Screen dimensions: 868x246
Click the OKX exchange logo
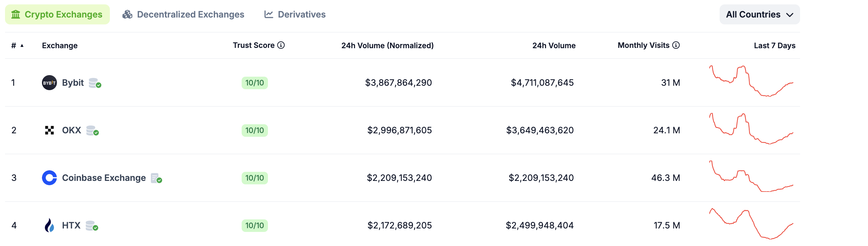click(x=49, y=130)
